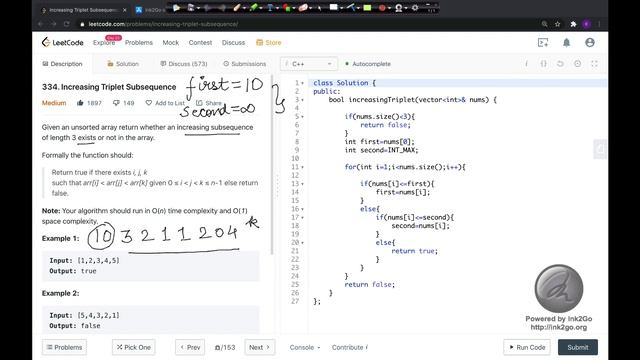This screenshot has width=640, height=360.
Task: Select the Ink2Go pen tool
Action: (x=237, y=7)
